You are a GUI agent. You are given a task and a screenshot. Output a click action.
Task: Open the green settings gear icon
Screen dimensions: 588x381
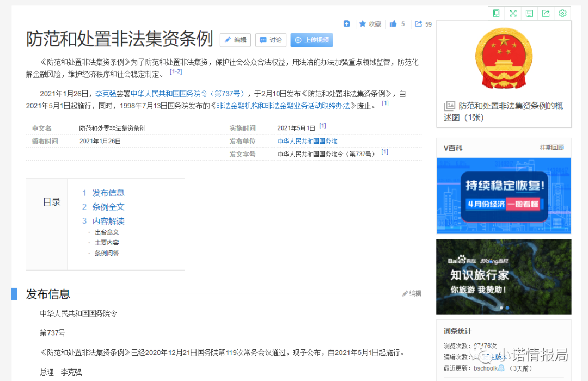click(x=562, y=14)
